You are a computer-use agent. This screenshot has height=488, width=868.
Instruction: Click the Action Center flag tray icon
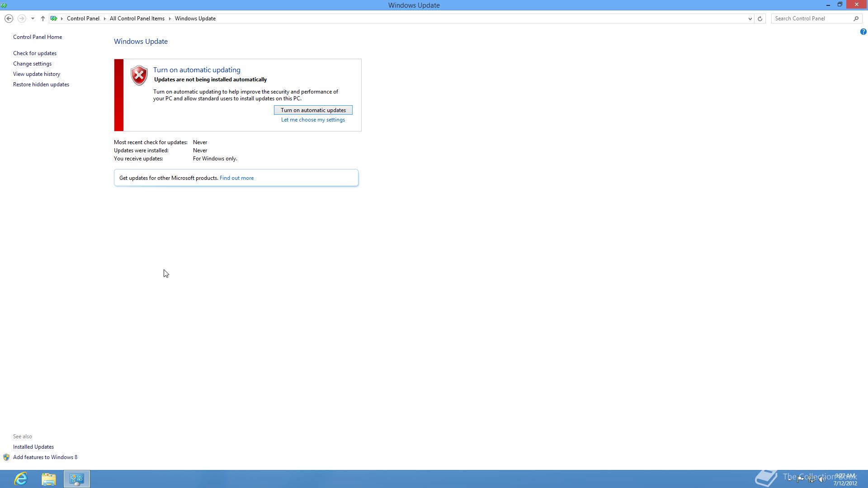800,479
